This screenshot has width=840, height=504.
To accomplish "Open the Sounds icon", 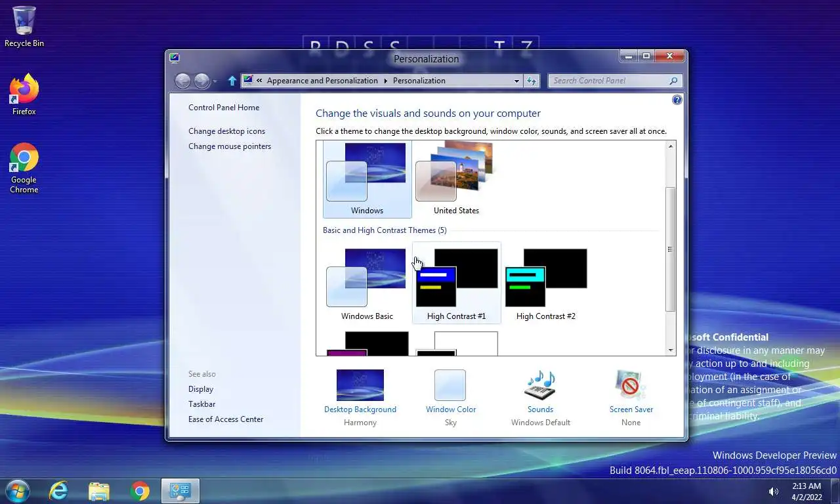I will pos(540,385).
